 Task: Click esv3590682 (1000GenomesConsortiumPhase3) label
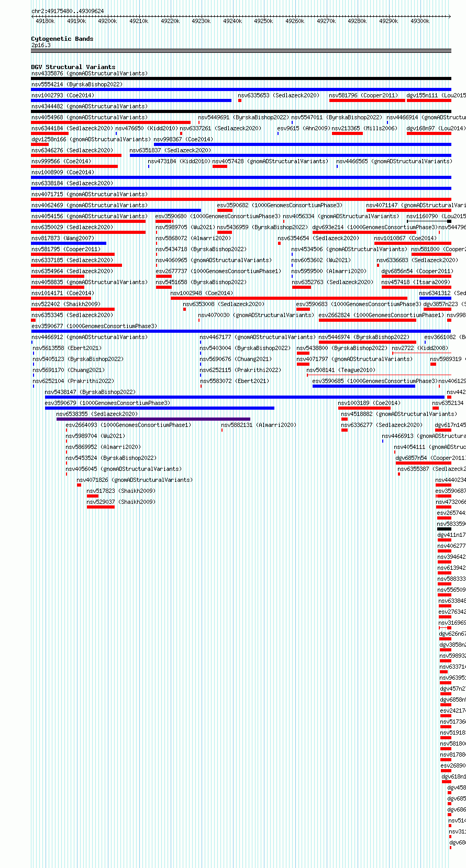(280, 205)
